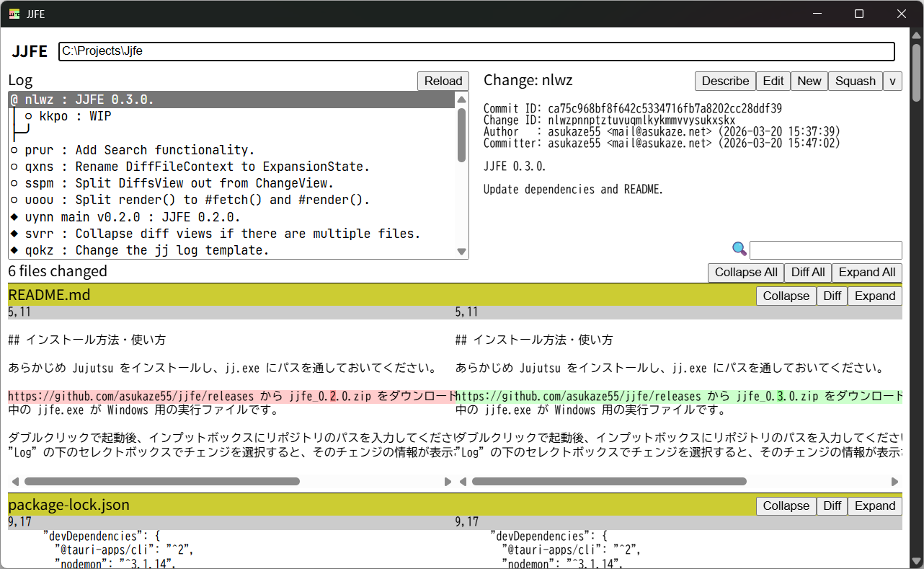
Task: Select "qokz : Change the jj log template."
Action: (x=232, y=250)
